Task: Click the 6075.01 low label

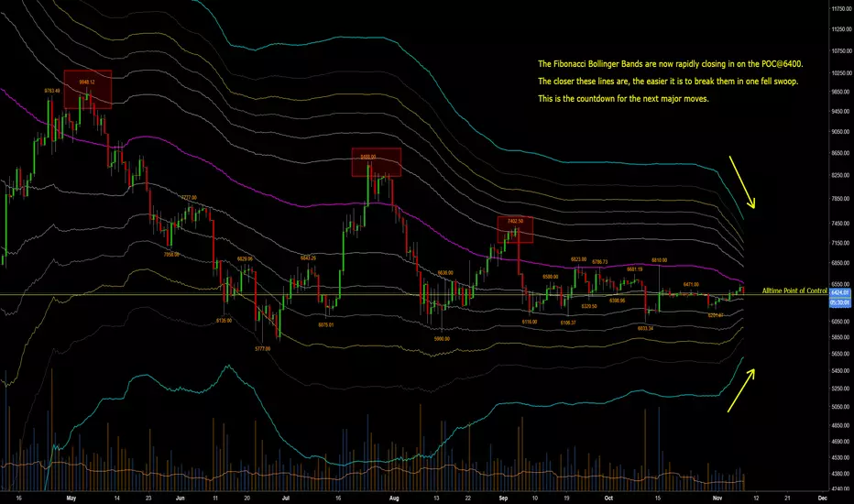Action: pos(325,325)
